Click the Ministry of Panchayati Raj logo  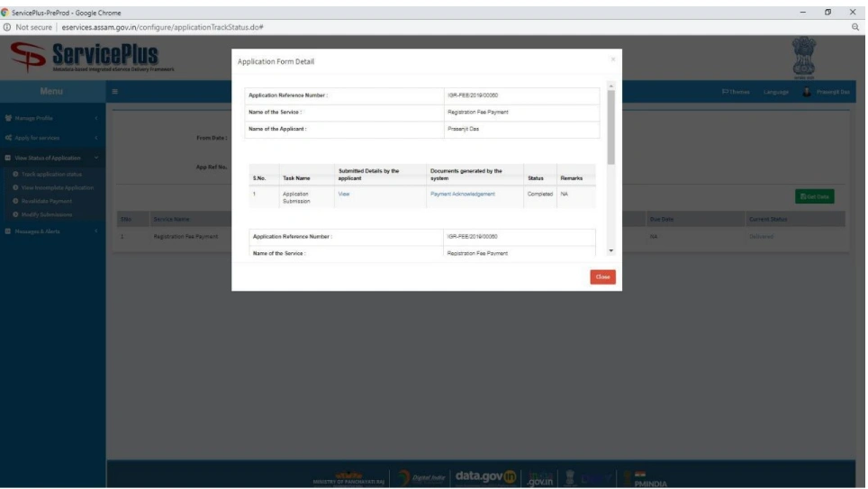pyautogui.click(x=348, y=479)
